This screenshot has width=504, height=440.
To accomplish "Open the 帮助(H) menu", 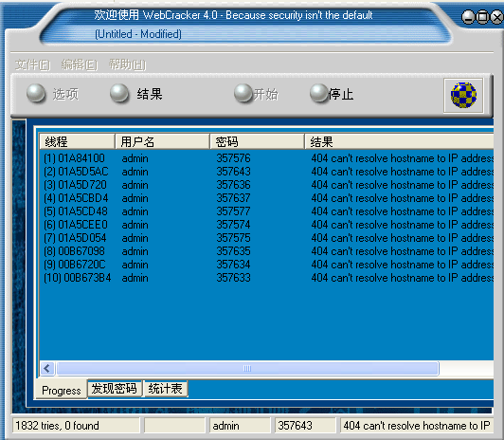I will click(127, 65).
